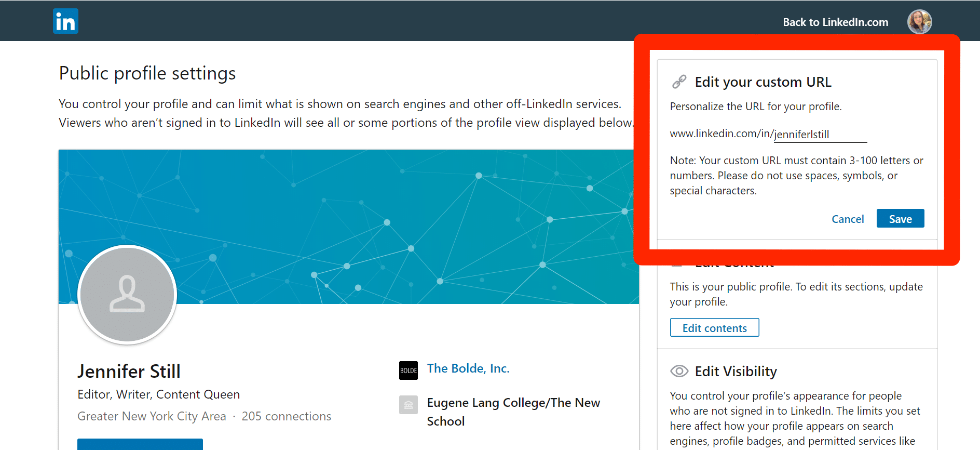Viewport: 980px width, 450px height.
Task: Cancel the custom URL edit
Action: [848, 219]
